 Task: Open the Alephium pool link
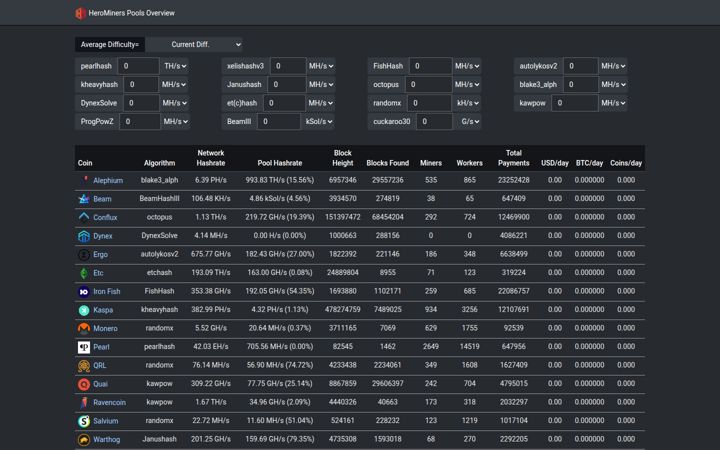[108, 180]
